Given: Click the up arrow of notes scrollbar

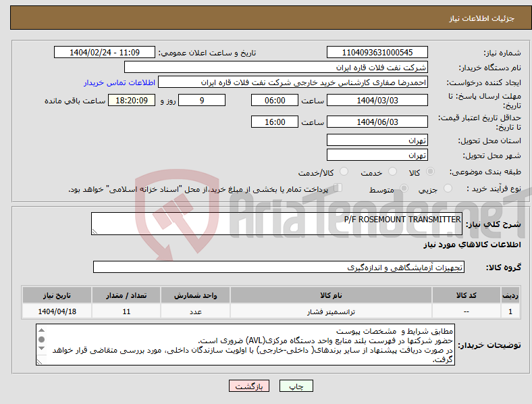Looking at the screenshot, I should pyautogui.click(x=41, y=330).
